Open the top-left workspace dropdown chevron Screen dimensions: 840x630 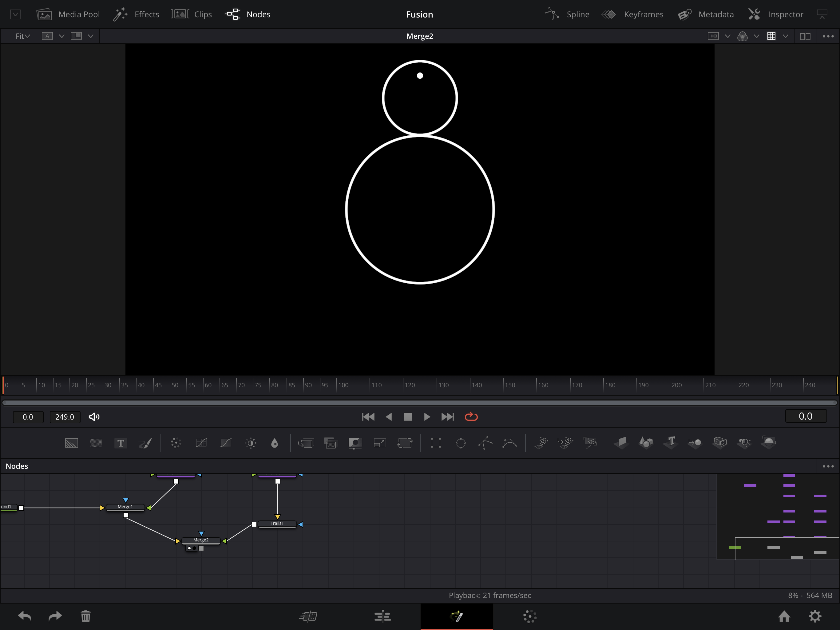click(x=15, y=14)
